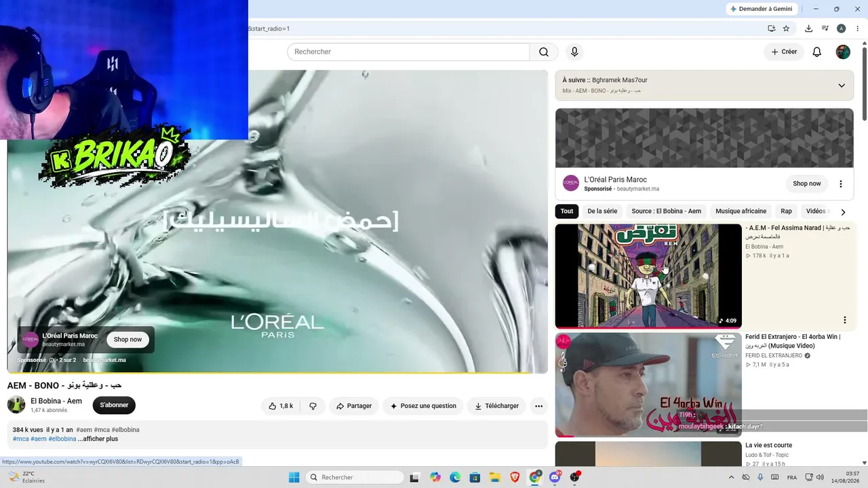Viewport: 868px width, 488px height.
Task: Open YouTube notifications bell
Action: point(817,52)
